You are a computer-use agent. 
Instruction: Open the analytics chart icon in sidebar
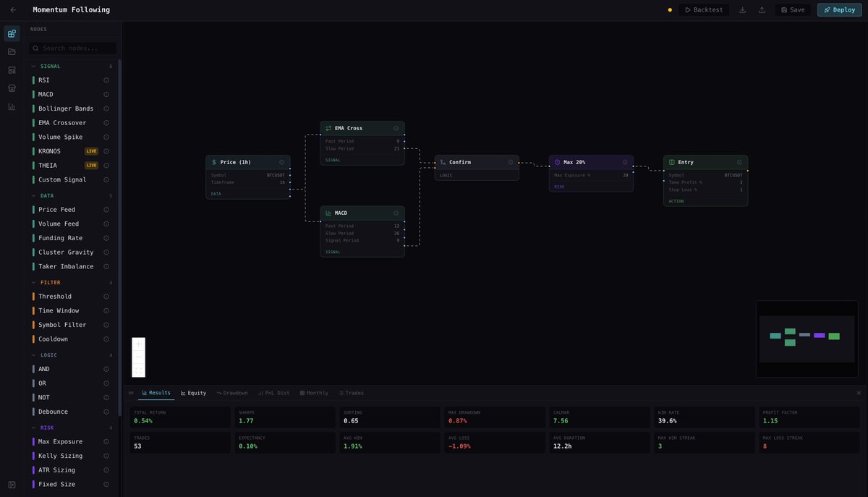pyautogui.click(x=11, y=106)
